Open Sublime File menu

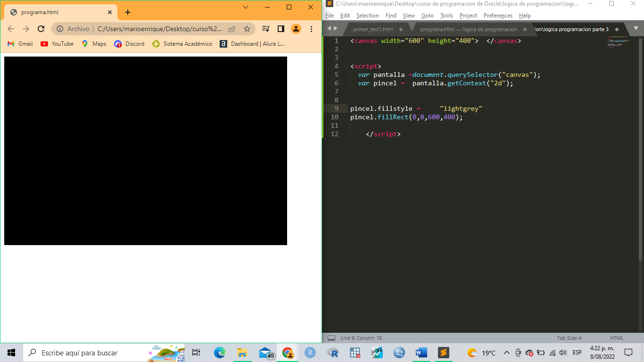pyautogui.click(x=330, y=16)
